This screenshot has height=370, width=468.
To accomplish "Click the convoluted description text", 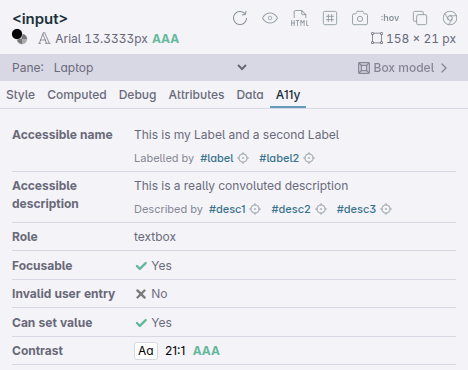I will point(241,186).
